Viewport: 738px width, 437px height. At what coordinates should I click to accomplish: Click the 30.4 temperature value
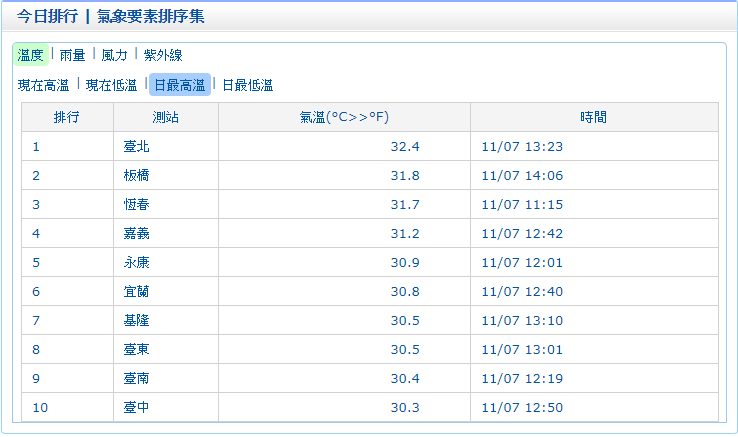(405, 378)
